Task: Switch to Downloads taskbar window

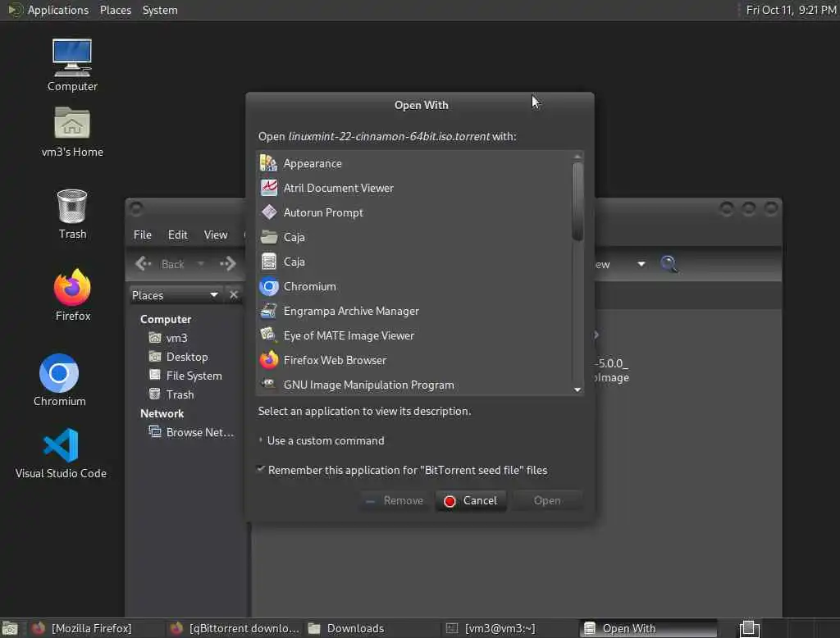Action: (372, 628)
